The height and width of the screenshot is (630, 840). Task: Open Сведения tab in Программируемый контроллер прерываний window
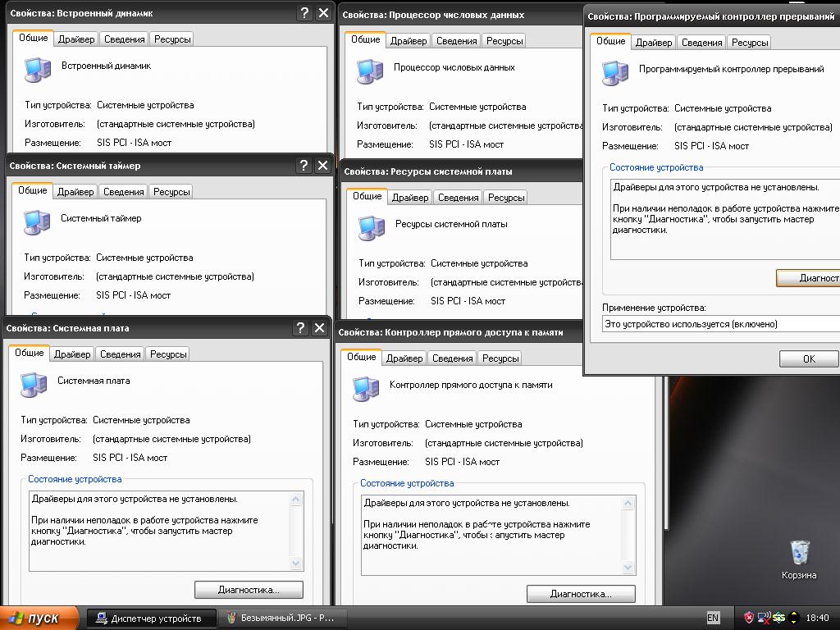702,43
